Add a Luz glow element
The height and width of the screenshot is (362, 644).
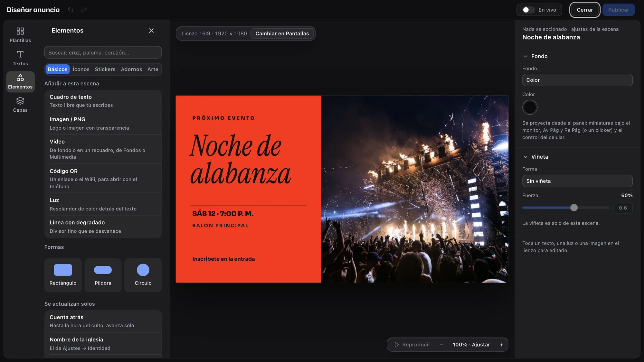103,204
